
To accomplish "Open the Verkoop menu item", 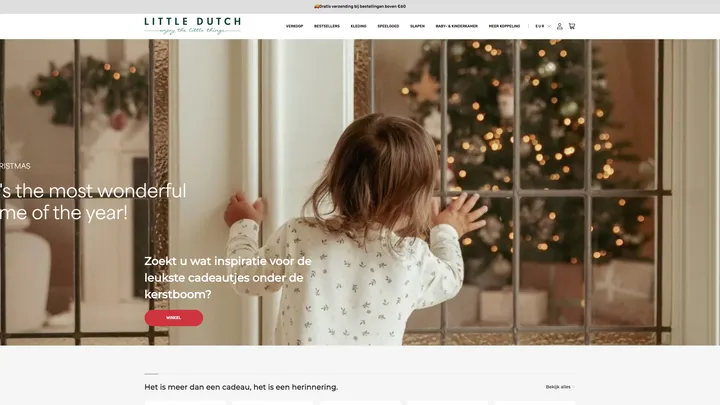I will (x=294, y=26).
